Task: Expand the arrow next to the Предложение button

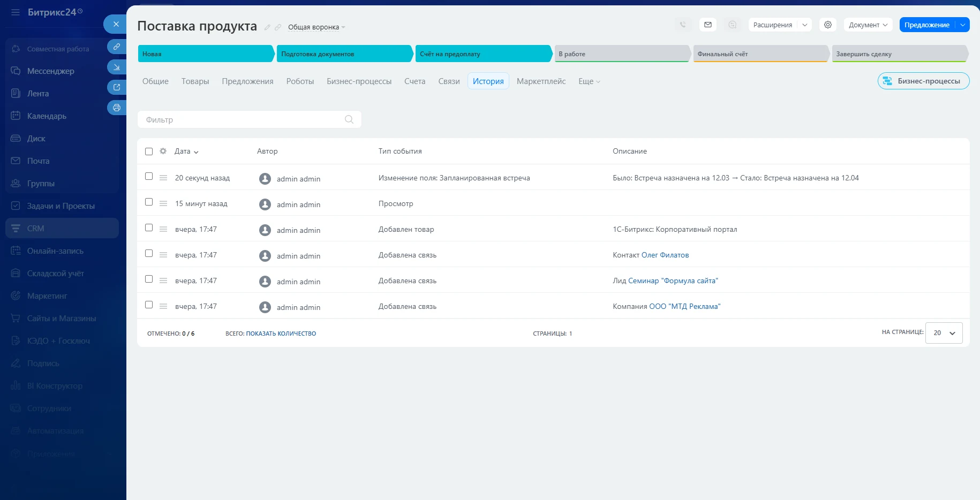Action: (963, 25)
